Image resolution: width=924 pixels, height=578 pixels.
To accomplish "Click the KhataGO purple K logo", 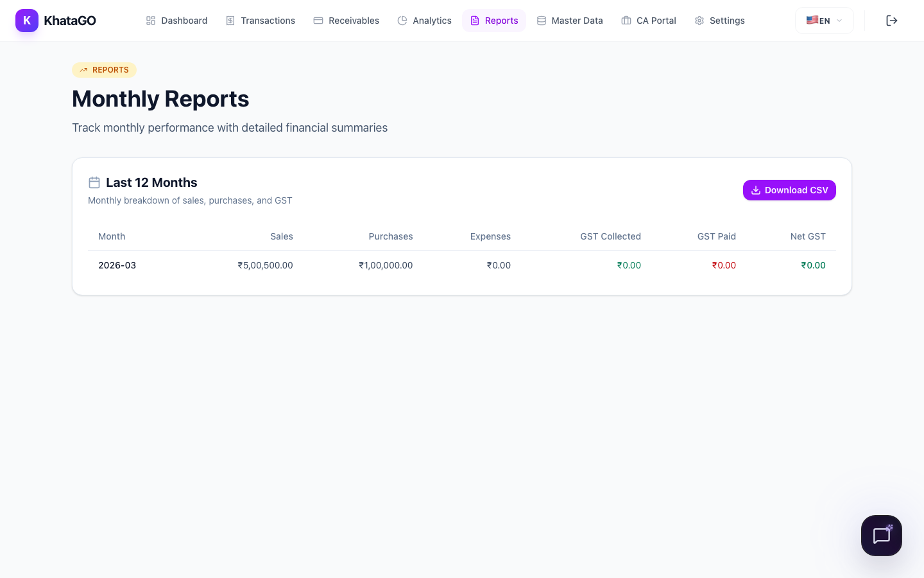I will tap(27, 21).
